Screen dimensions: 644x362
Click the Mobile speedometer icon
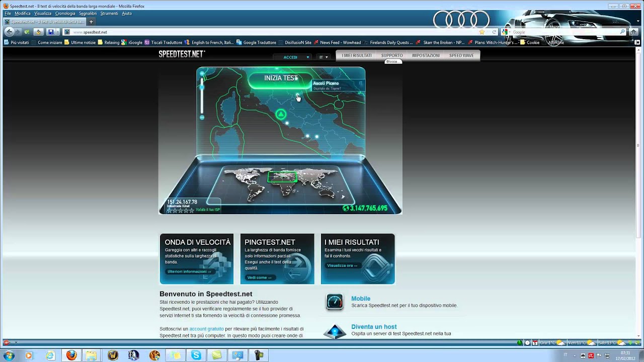click(335, 302)
